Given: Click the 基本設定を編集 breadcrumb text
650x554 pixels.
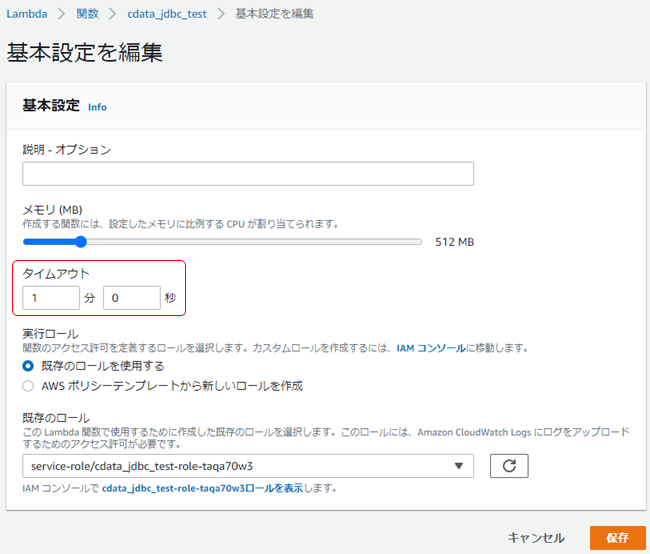Looking at the screenshot, I should pyautogui.click(x=274, y=14).
